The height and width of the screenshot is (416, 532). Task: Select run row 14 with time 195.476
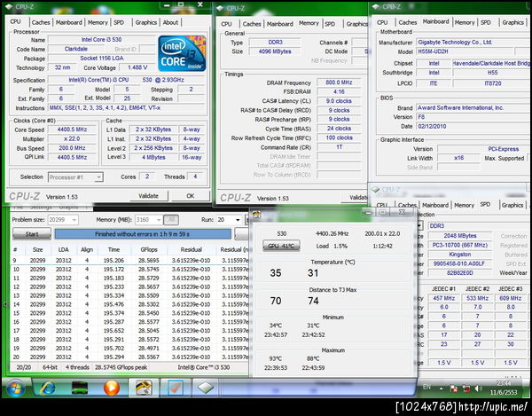(130, 305)
